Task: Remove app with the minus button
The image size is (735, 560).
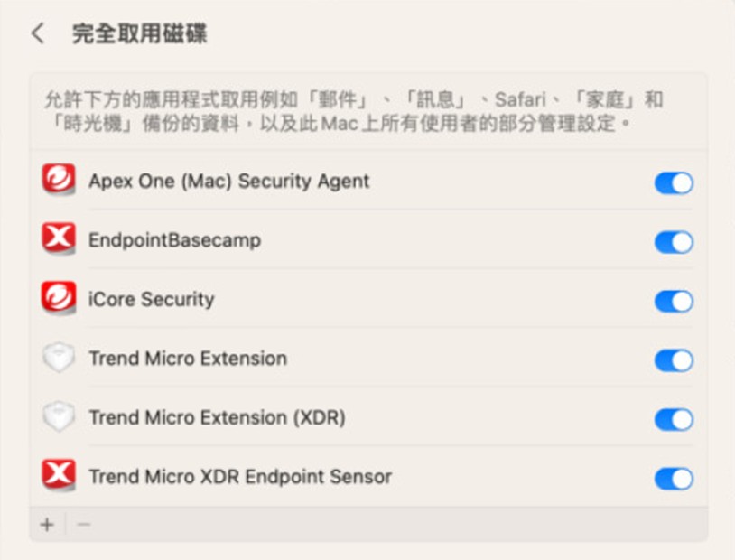Action: (84, 524)
